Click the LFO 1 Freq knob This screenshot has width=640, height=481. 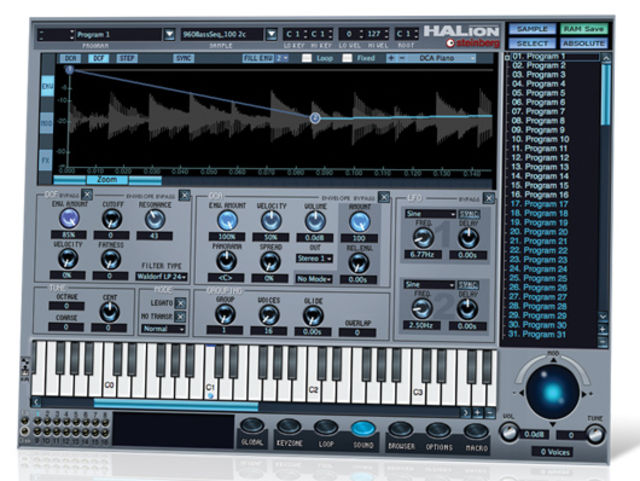tap(423, 238)
